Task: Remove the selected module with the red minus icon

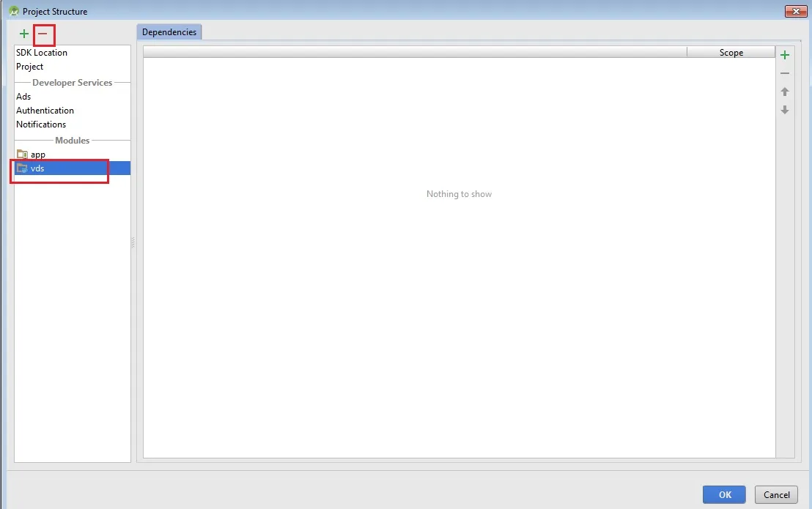Action: [x=43, y=34]
